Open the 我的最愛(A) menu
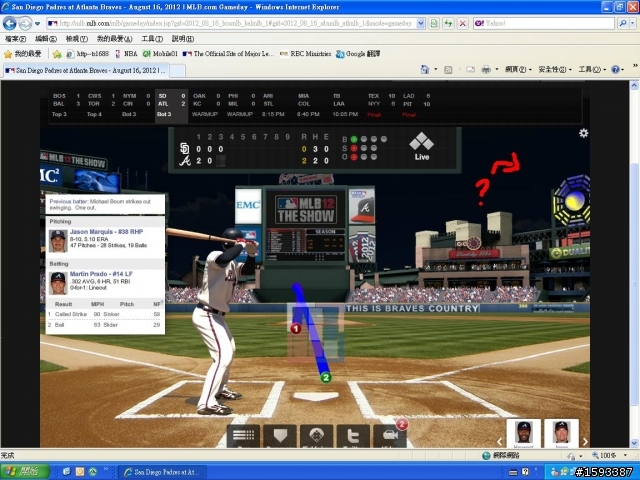The width and height of the screenshot is (640, 480). click(114, 39)
